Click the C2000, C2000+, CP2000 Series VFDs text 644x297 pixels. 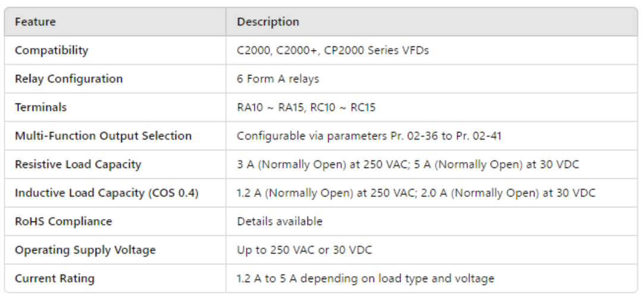pyautogui.click(x=332, y=50)
